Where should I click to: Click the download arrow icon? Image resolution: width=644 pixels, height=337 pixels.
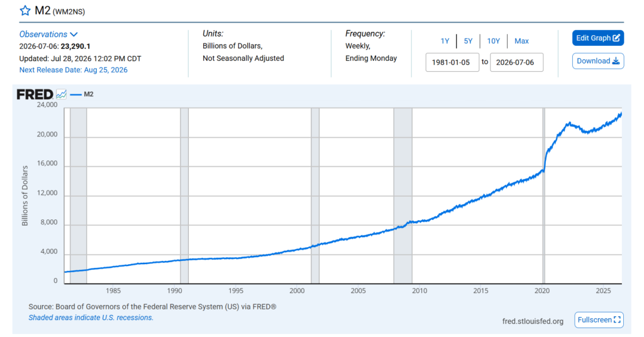616,61
